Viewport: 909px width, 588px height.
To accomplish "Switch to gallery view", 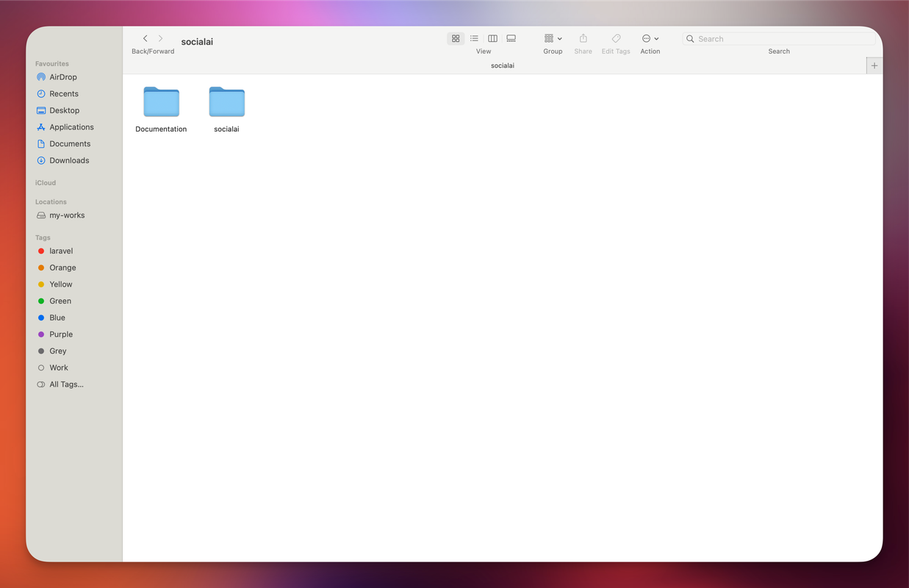I will [x=511, y=38].
